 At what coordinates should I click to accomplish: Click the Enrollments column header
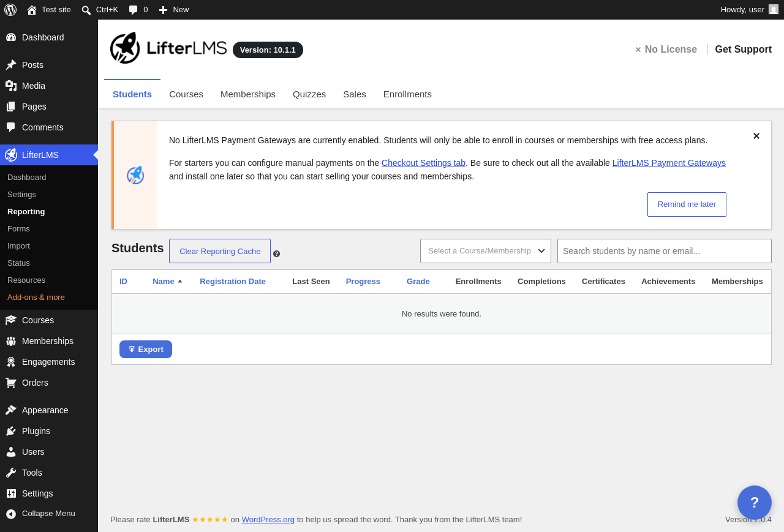478,282
